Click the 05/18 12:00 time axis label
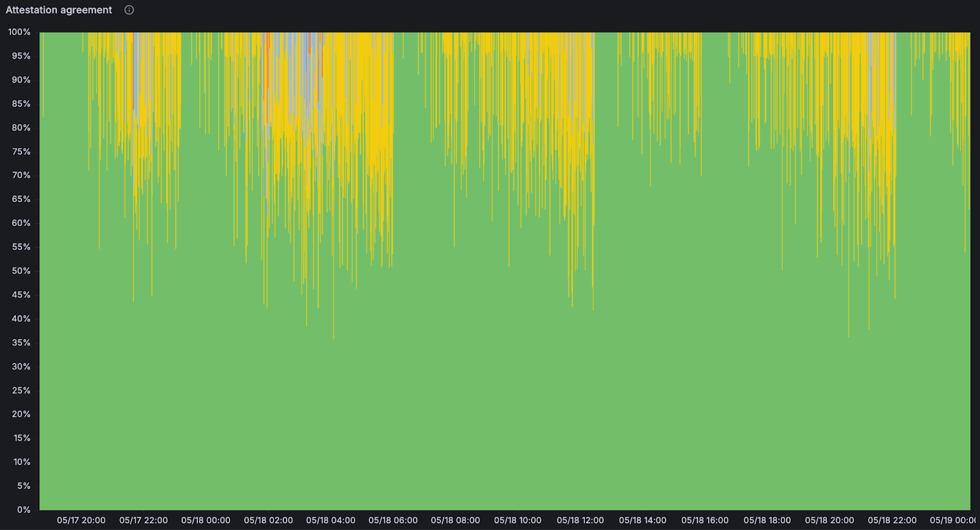This screenshot has width=980, height=530. pyautogui.click(x=580, y=520)
